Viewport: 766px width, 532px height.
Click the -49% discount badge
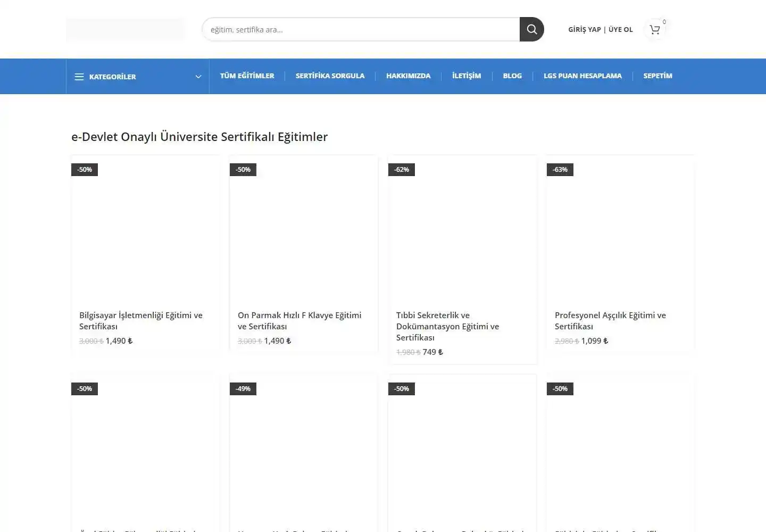243,389
